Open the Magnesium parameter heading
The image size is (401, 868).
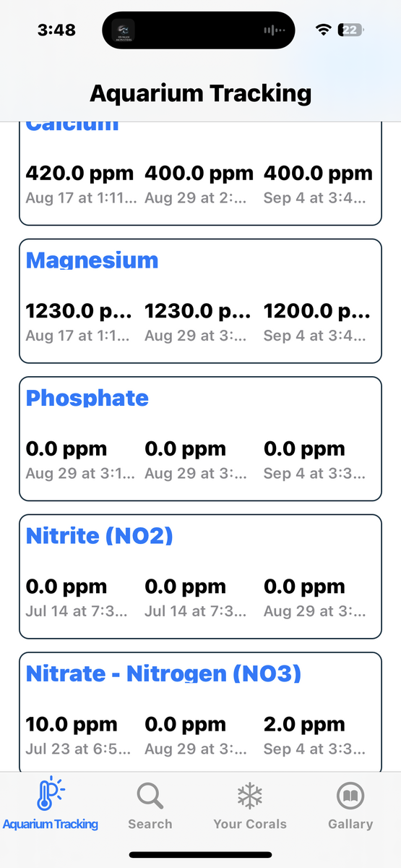coord(92,260)
